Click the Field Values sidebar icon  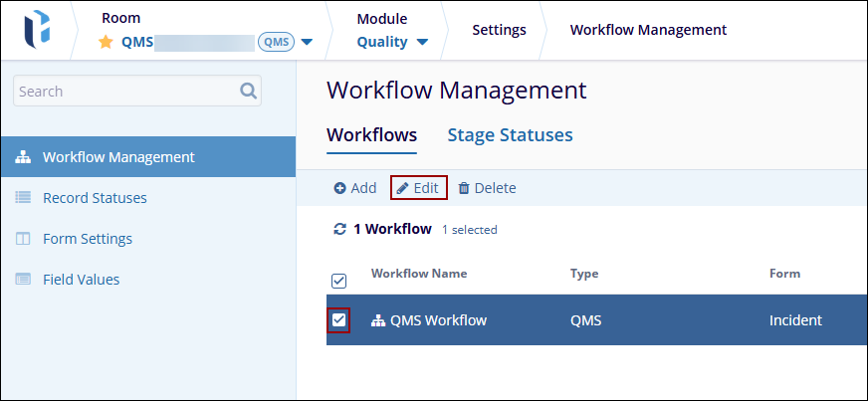click(x=23, y=280)
